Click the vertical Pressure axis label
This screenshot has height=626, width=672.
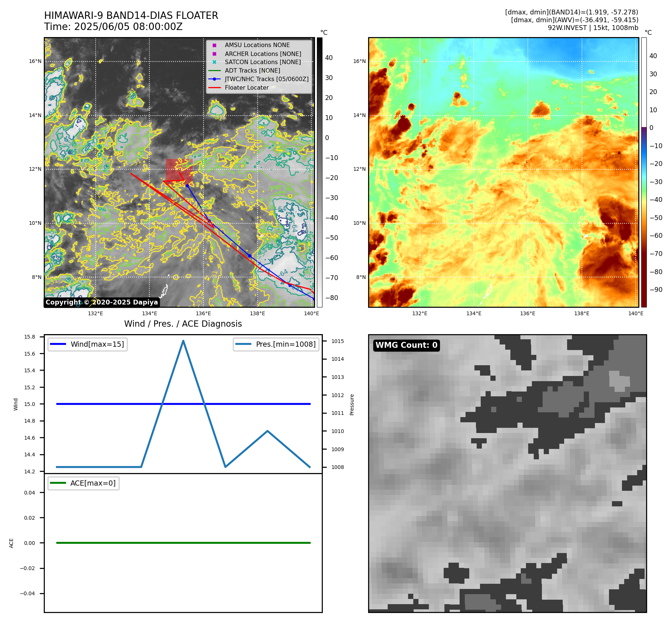[x=352, y=404]
